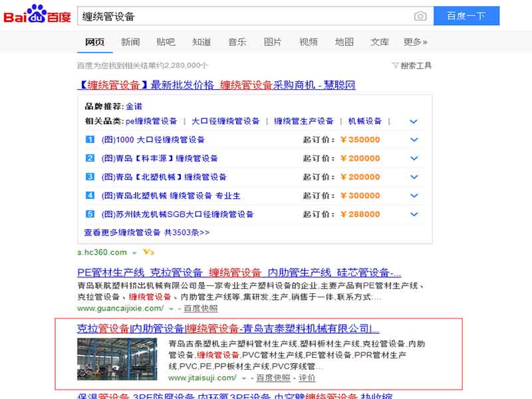The image size is (532, 399).
Task: Open the search tools filter
Action: [412, 65]
